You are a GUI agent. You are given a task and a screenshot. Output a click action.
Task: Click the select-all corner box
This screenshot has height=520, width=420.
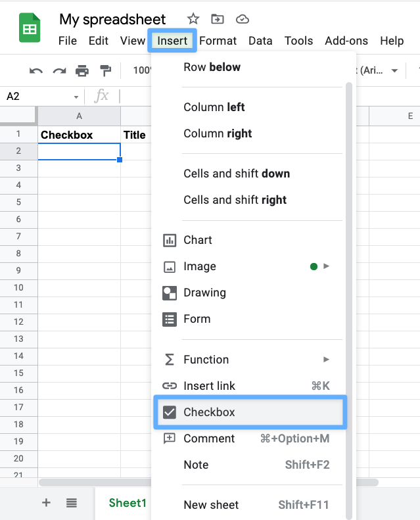coord(18,116)
